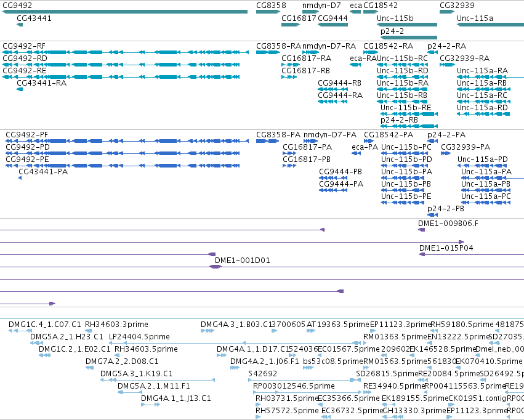The image size is (524, 420).
Task: Click the CG9444-PA protein label
Action: click(x=341, y=184)
